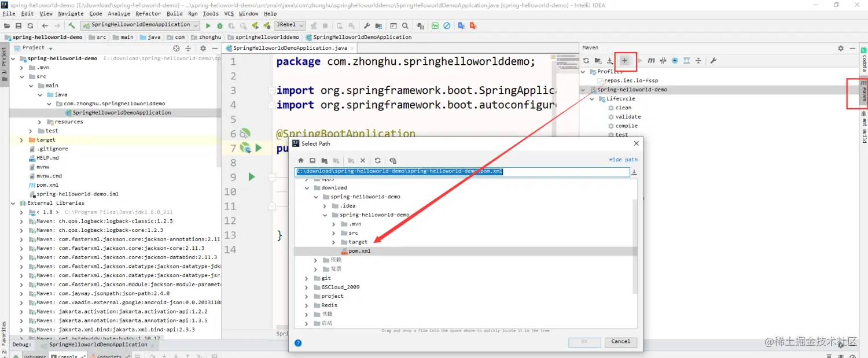Click path history icon beside path field
The image size is (868, 358).
click(634, 172)
